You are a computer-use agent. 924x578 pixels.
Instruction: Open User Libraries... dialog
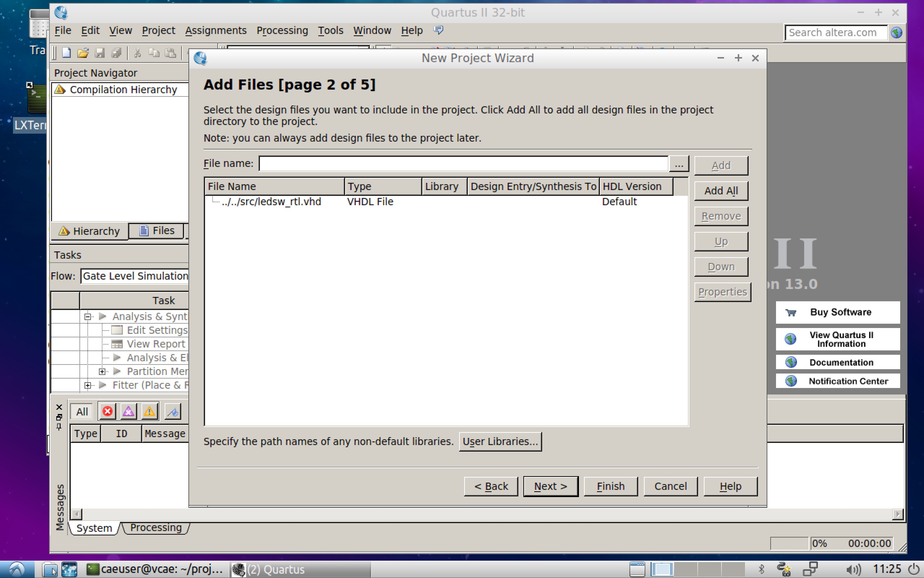(500, 441)
